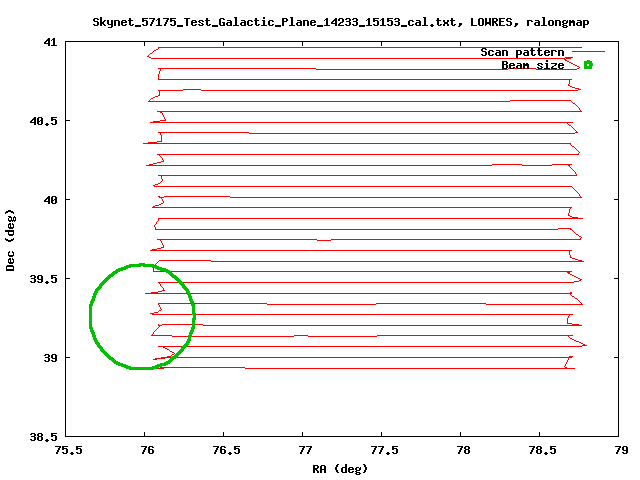Click the 76 RA tick label
This screenshot has width=640, height=480.
[147, 450]
